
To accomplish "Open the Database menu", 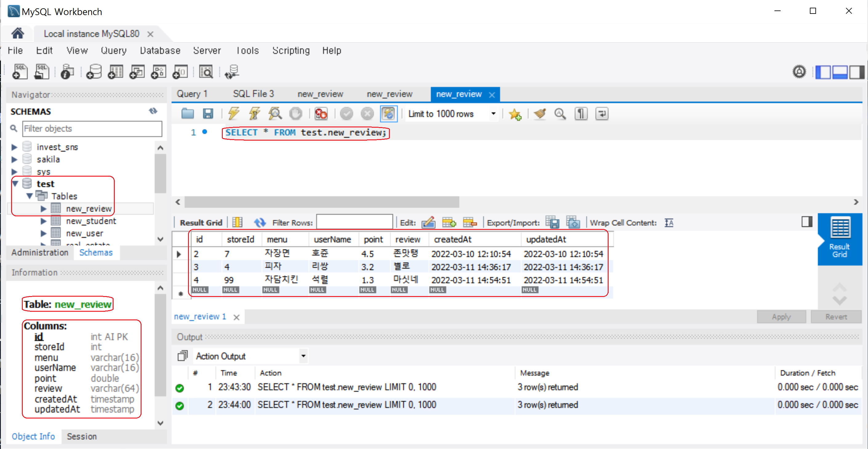I will (x=160, y=50).
